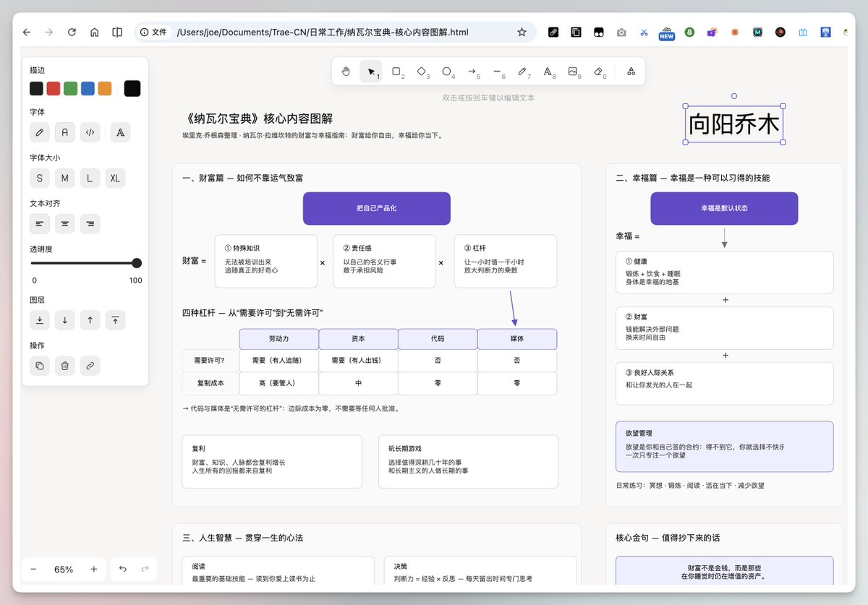Select the Text tool in toolbar
This screenshot has height=605, width=868.
coord(548,72)
